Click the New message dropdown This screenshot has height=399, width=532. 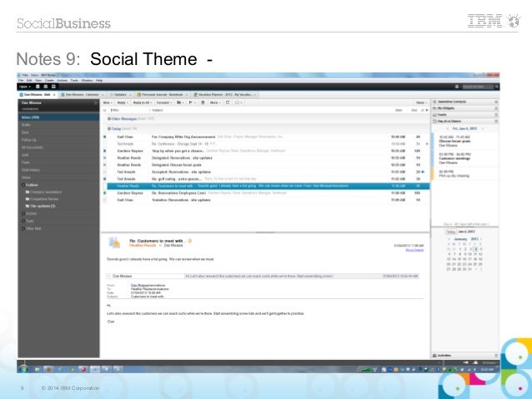click(x=108, y=102)
